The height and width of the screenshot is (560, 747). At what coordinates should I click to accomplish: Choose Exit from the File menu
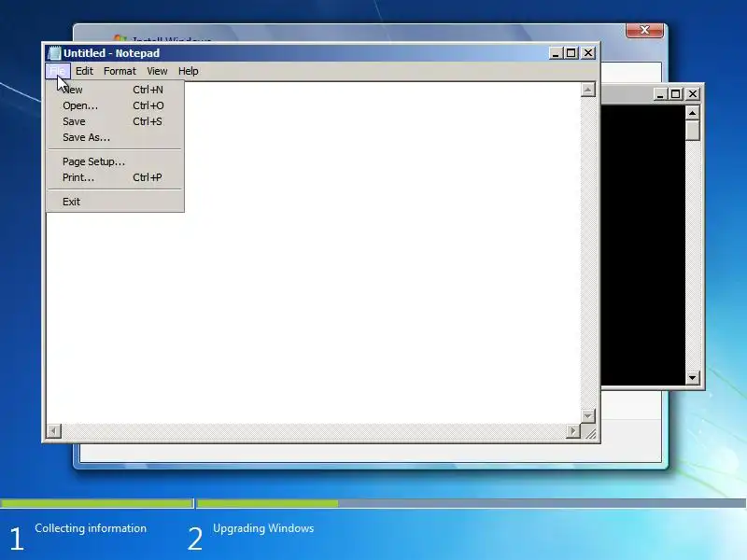pyautogui.click(x=115, y=202)
